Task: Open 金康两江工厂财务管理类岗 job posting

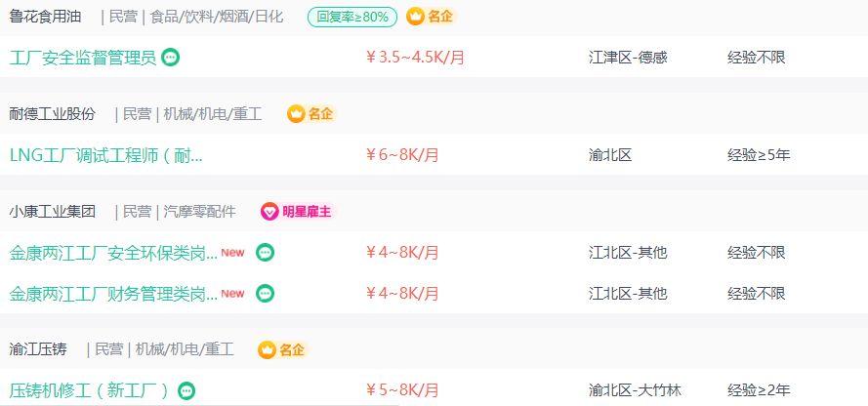Action: 113,293
